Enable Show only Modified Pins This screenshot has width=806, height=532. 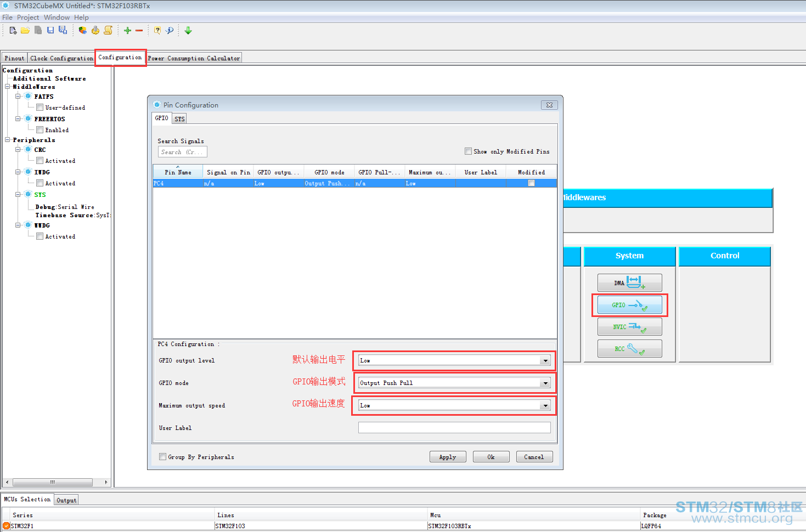pos(469,151)
